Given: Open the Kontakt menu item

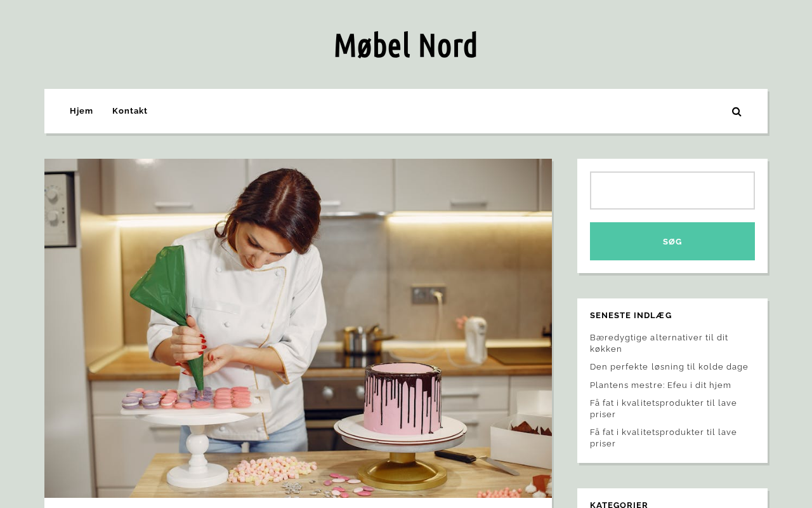Looking at the screenshot, I should coord(130,111).
